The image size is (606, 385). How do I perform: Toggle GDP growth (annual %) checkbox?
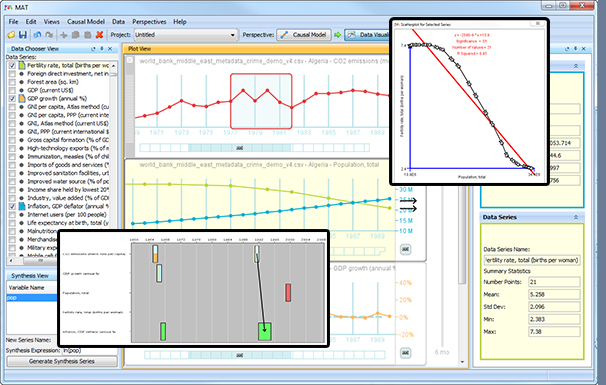[x=12, y=99]
